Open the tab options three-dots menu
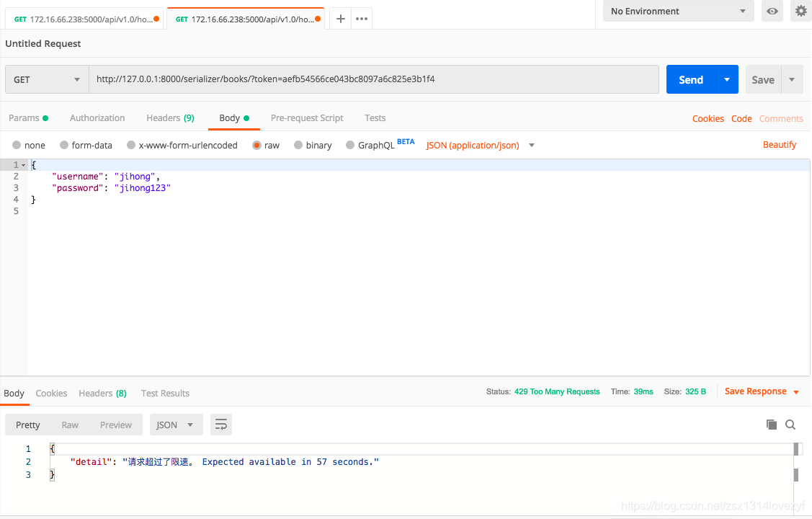The image size is (812, 519). click(362, 19)
